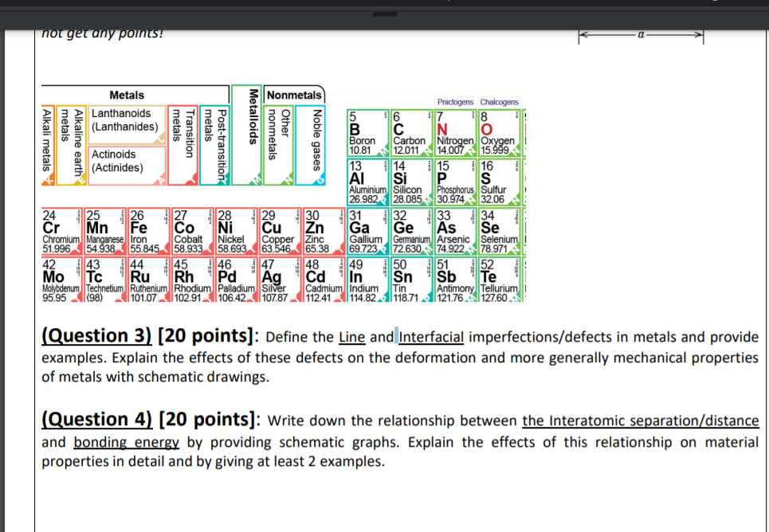Click the words 'schematic drawings' in Question 3
Viewport: 769px width, 532px height.
202,377
